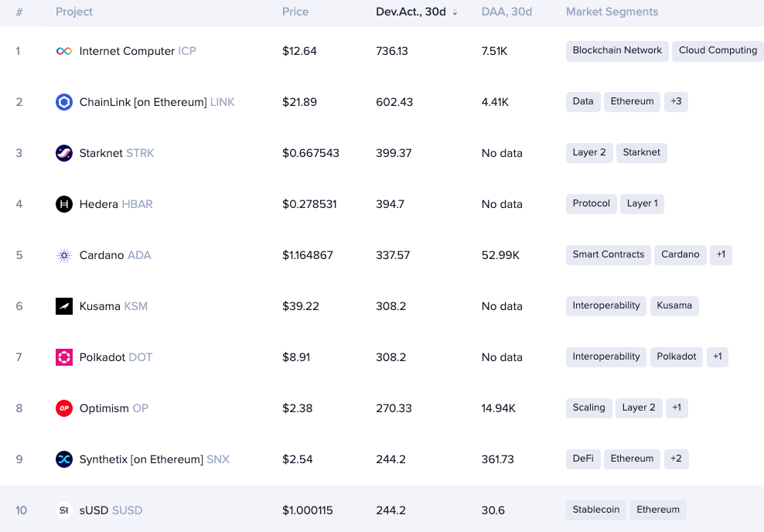
Task: Open the ChainLink [on Ethereum] LINK project
Action: (157, 102)
